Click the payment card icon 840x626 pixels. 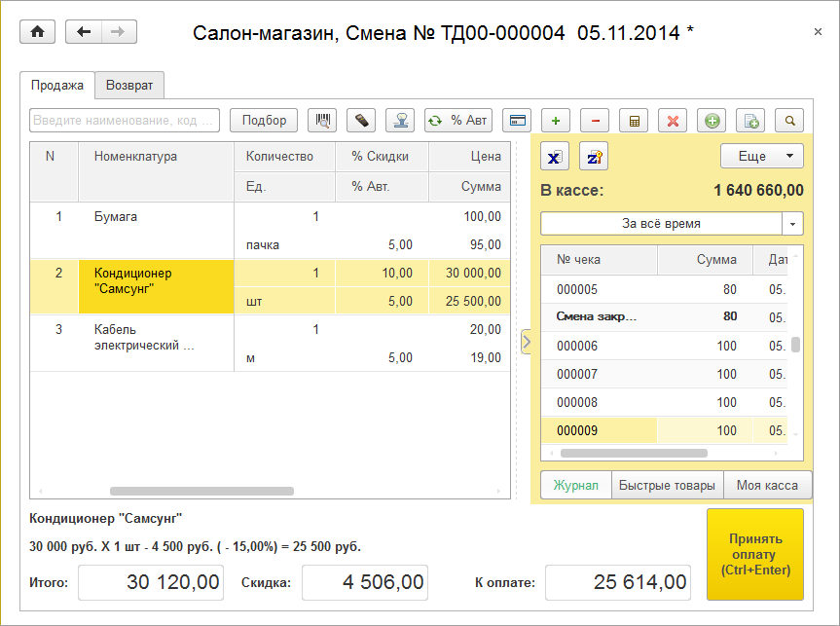point(518,121)
